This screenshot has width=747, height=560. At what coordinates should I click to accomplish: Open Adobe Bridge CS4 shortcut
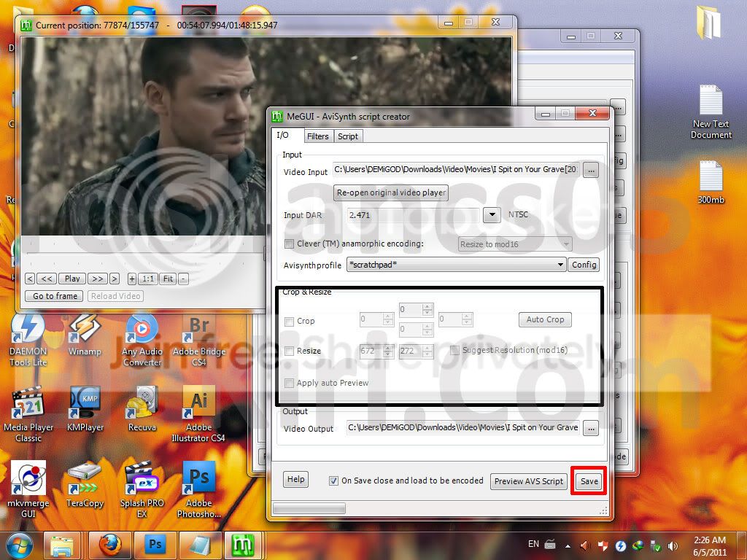click(199, 340)
